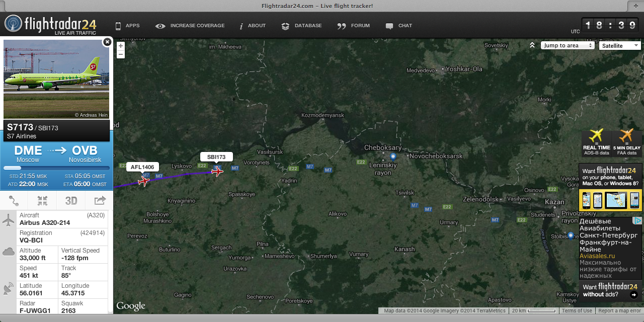Open the Jump to area dropdown
644x322 pixels.
click(568, 45)
